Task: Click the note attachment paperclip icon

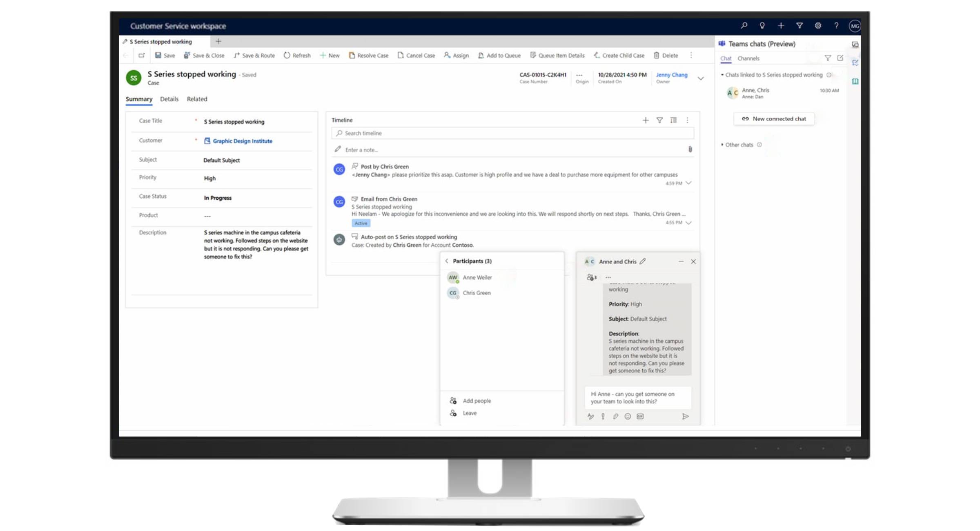Action: coord(690,149)
